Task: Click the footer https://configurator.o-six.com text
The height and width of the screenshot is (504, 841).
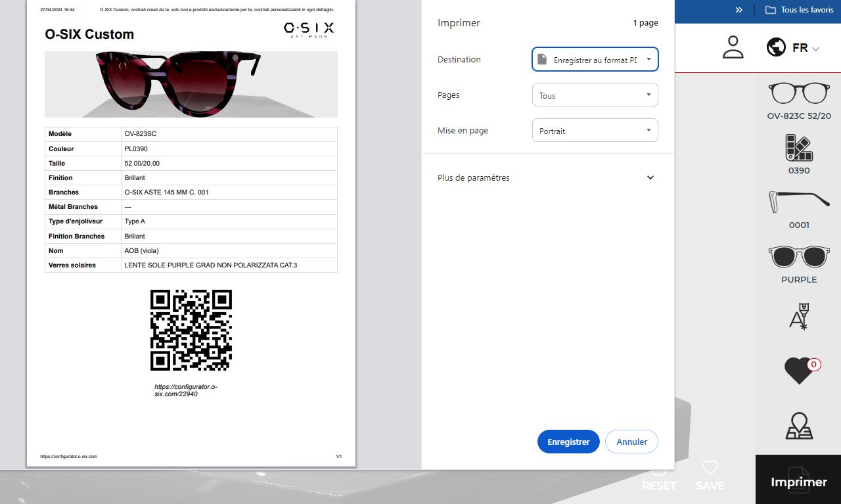Action: pyautogui.click(x=68, y=456)
